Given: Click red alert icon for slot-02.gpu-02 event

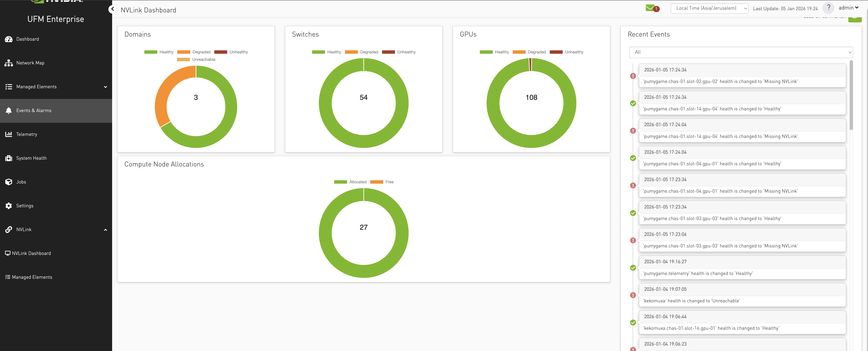Looking at the screenshot, I should 633,76.
